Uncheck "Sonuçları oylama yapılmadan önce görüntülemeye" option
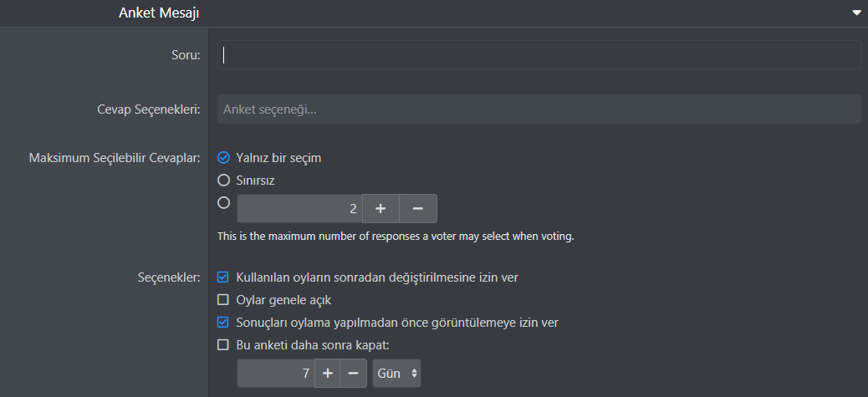 223,322
